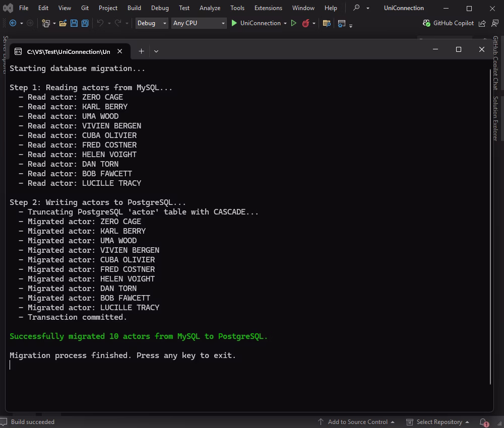This screenshot has height=428, width=504.
Task: Open the File menu
Action: [x=24, y=8]
